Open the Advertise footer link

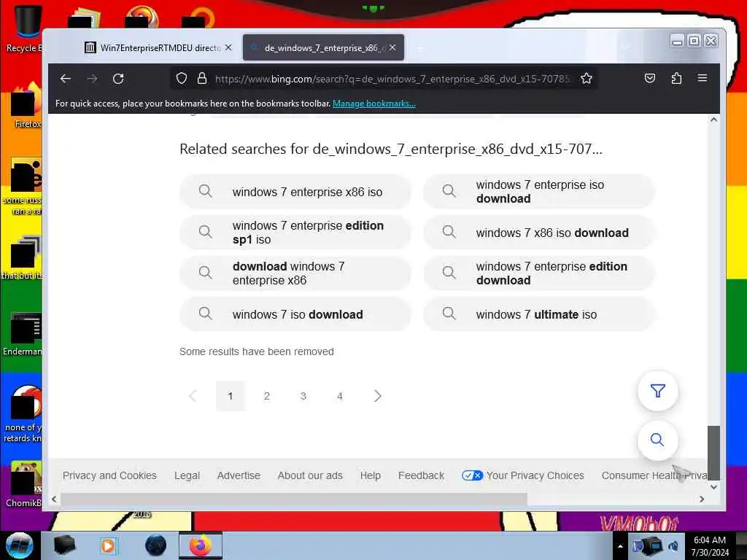pos(239,475)
